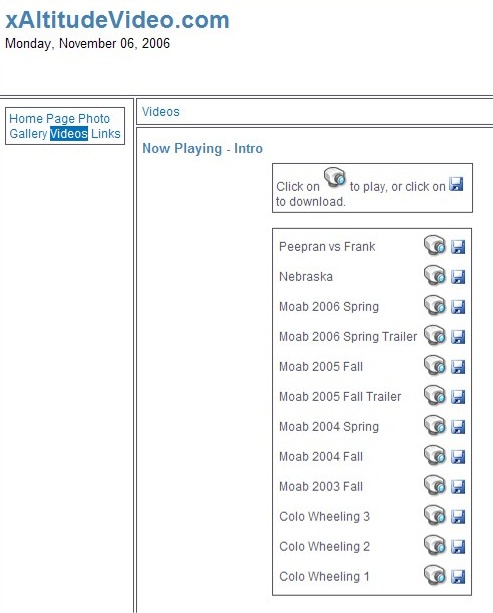Open the Links navigation item
This screenshot has width=493, height=613.
coord(106,133)
